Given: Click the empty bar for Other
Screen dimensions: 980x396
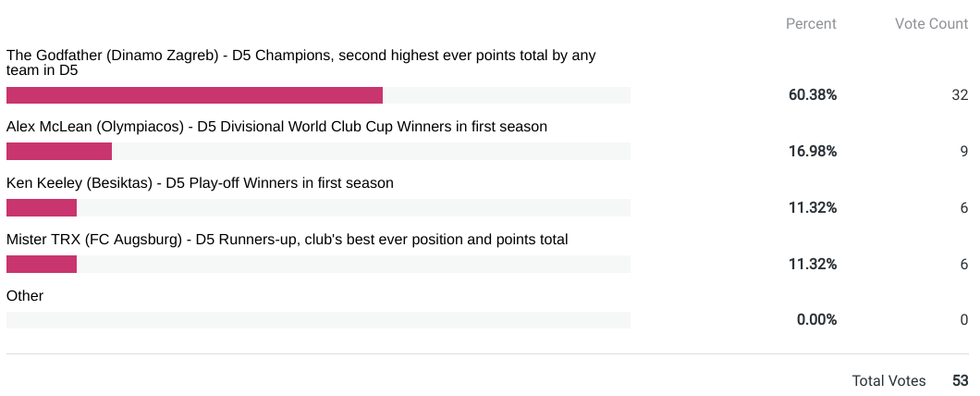Looking at the screenshot, I should [x=318, y=320].
